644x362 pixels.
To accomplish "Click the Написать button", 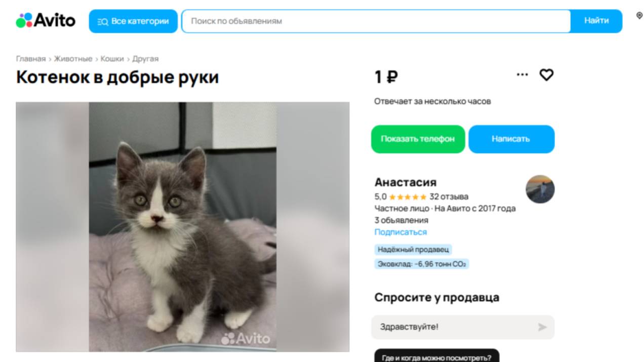I will (511, 139).
